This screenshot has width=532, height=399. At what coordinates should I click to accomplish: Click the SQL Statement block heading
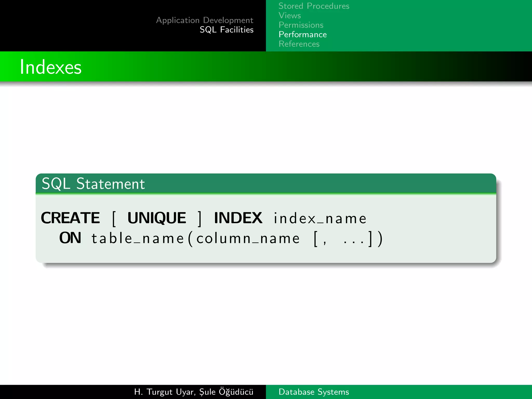click(x=93, y=184)
